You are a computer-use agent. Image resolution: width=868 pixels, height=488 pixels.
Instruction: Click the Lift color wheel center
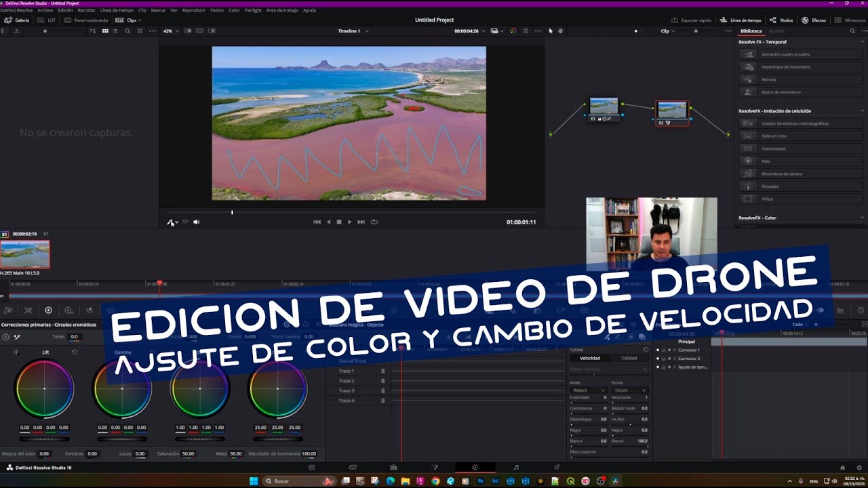coord(44,388)
